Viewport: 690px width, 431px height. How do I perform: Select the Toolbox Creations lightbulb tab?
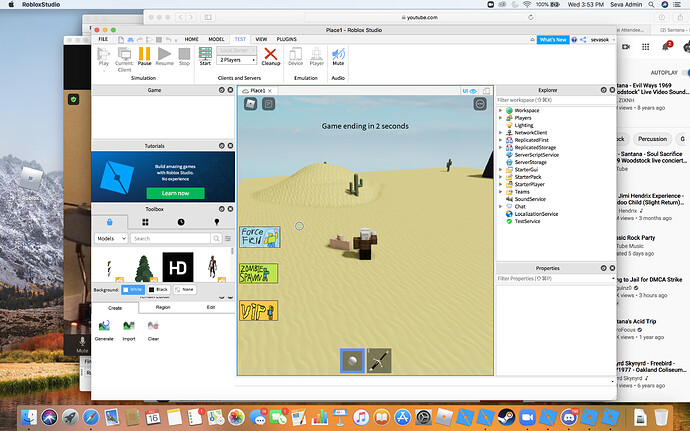click(217, 222)
